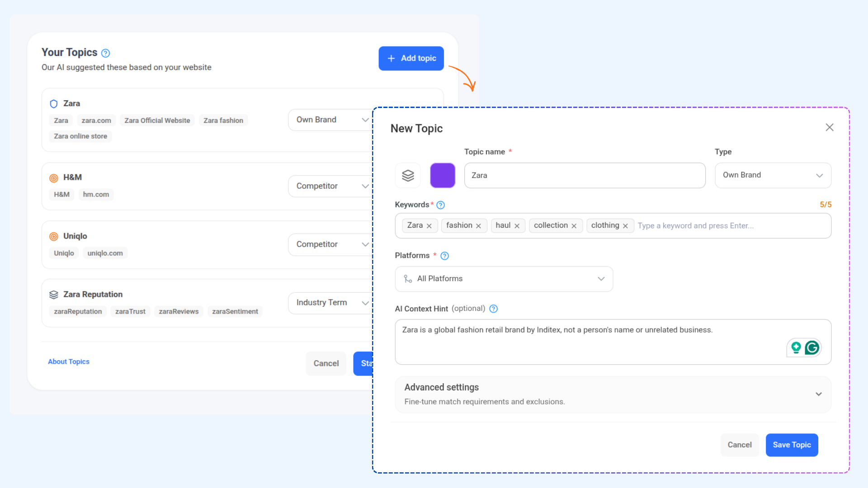Image resolution: width=868 pixels, height=488 pixels.
Task: Click the Platforms help icon
Action: (x=445, y=256)
